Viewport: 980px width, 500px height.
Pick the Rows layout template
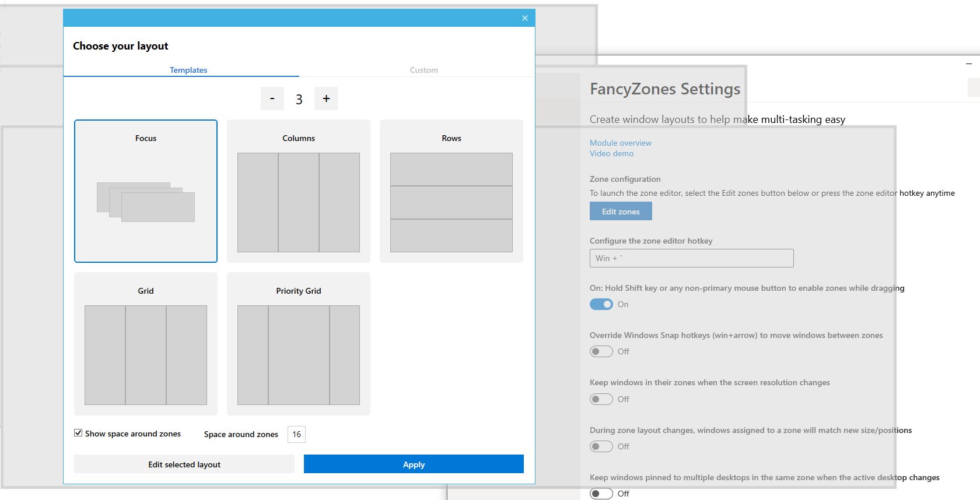(452, 191)
